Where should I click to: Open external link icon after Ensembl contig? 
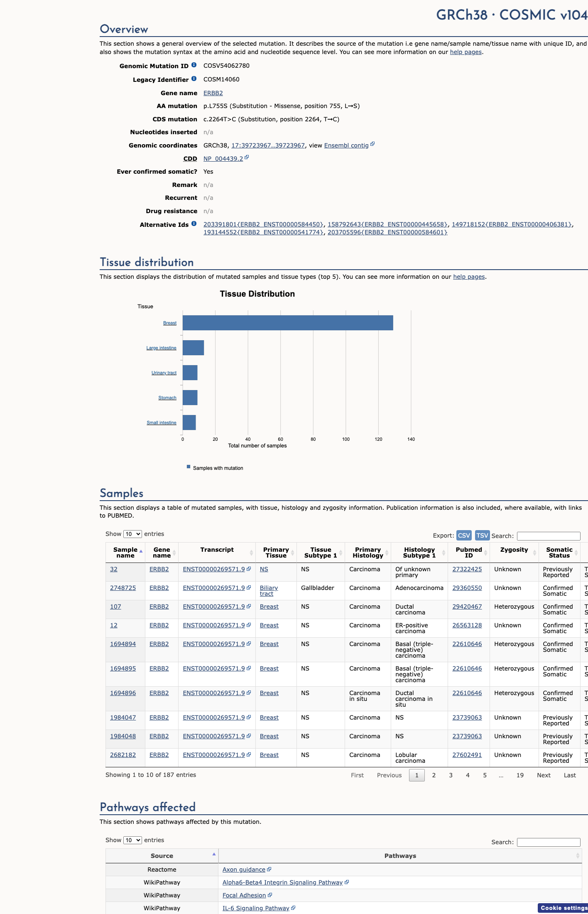point(372,144)
